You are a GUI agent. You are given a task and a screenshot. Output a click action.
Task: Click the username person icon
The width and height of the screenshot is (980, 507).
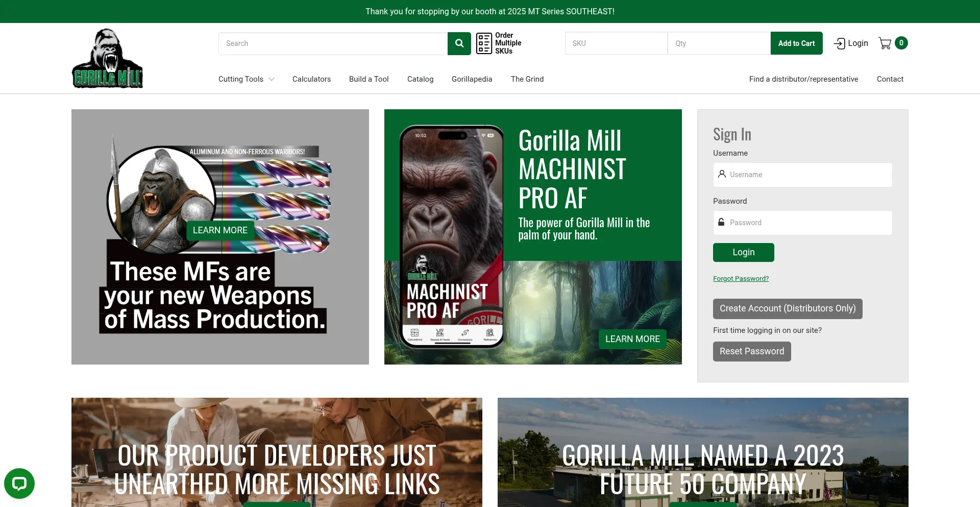click(721, 174)
